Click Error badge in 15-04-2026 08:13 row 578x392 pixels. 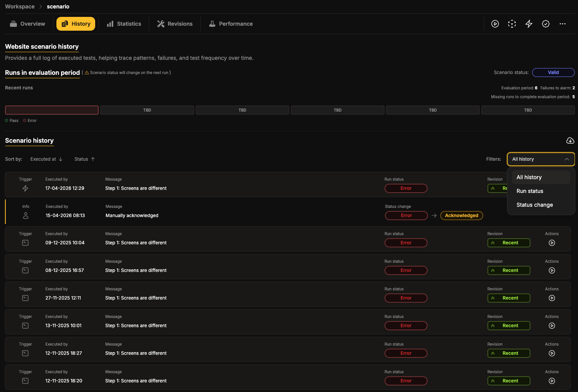[406, 216]
